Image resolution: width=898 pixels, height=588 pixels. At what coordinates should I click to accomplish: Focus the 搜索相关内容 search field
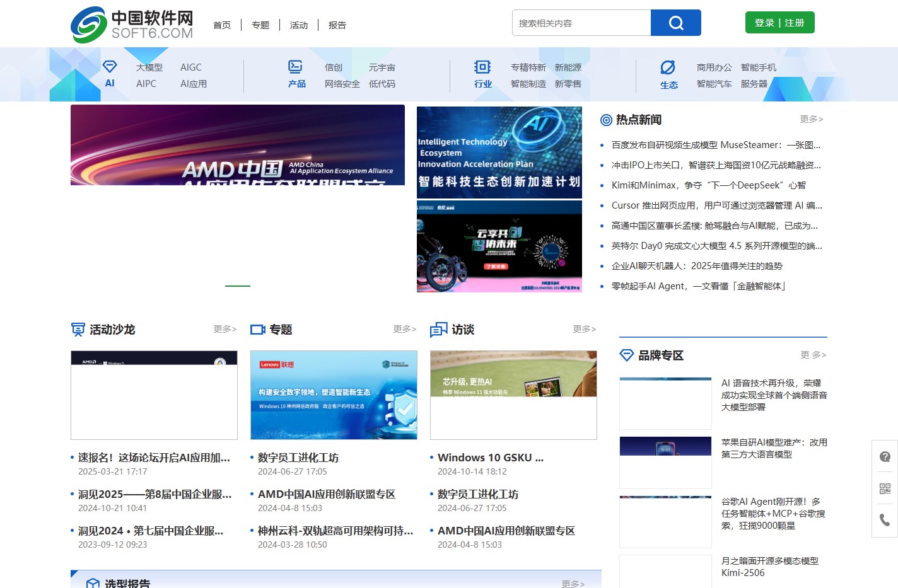click(x=581, y=23)
